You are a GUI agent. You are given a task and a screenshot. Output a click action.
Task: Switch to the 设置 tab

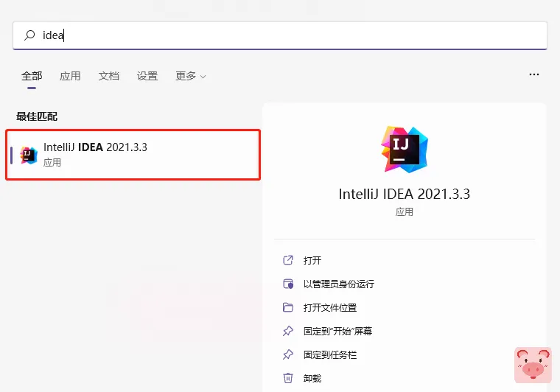click(147, 76)
